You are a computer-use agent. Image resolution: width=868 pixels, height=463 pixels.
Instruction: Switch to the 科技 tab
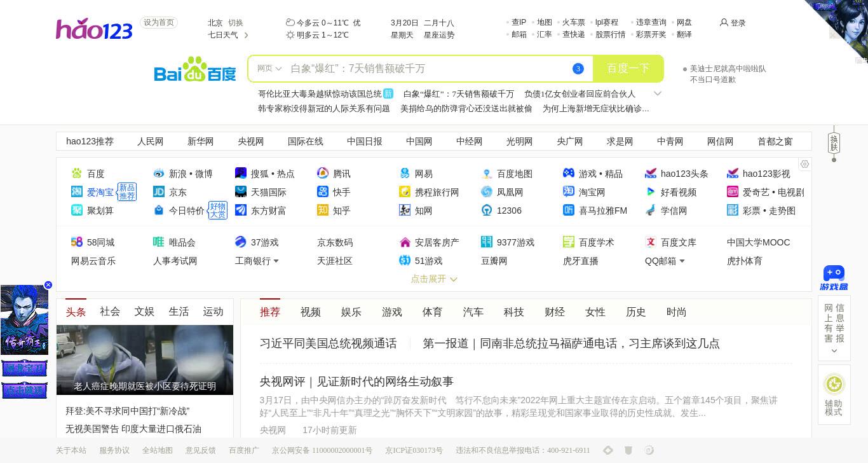tap(514, 312)
